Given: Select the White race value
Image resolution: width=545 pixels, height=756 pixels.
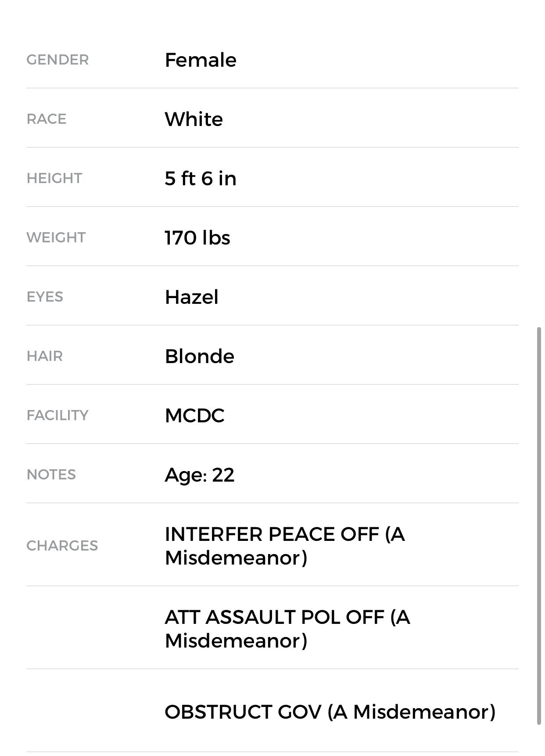Looking at the screenshot, I should click(x=194, y=119).
